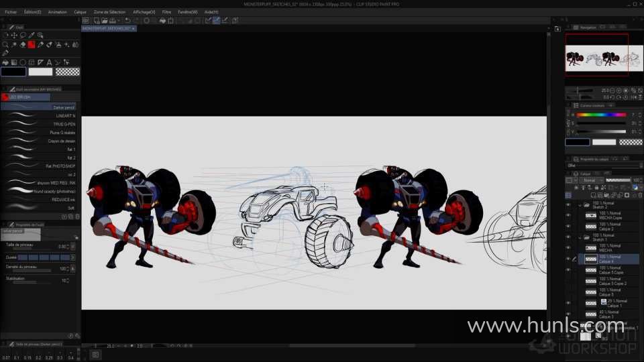Select the Balloon tool

[58, 62]
